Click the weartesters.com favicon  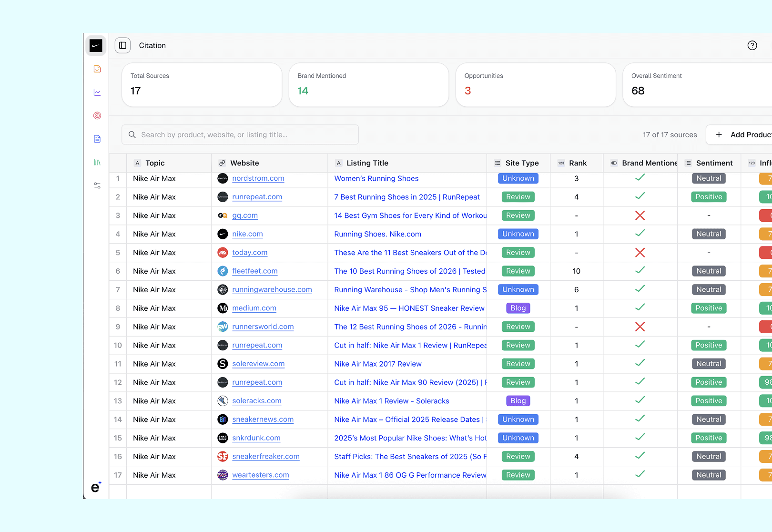[223, 475]
